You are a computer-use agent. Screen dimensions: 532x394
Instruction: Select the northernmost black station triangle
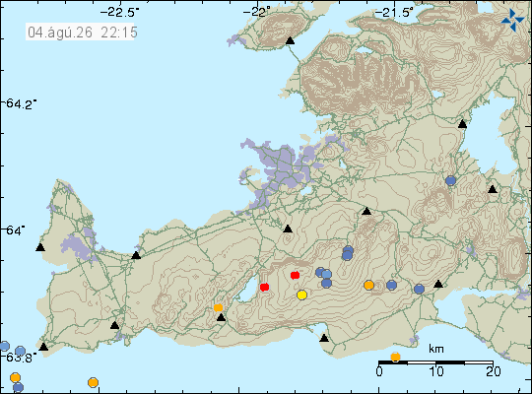pyautogui.click(x=290, y=40)
